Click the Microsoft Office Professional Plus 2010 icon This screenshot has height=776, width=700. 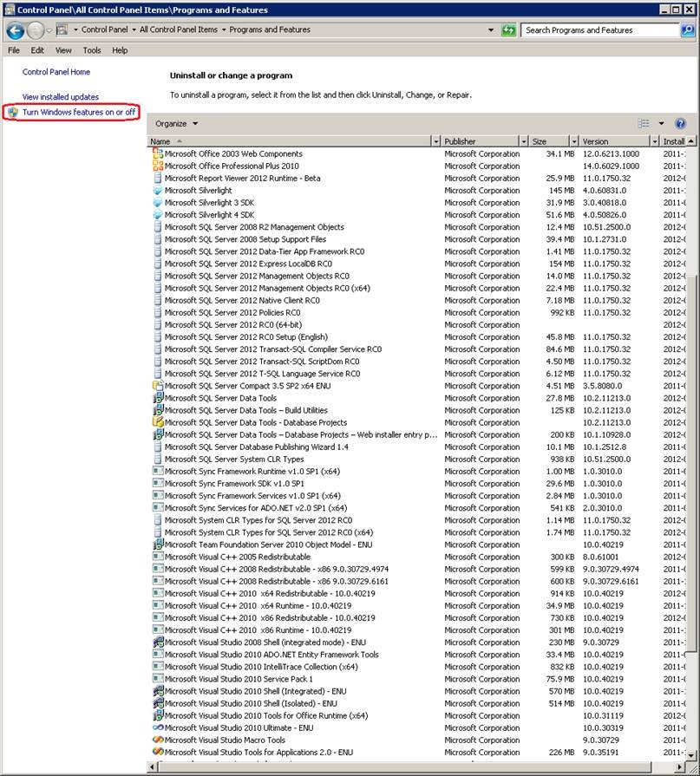click(157, 166)
